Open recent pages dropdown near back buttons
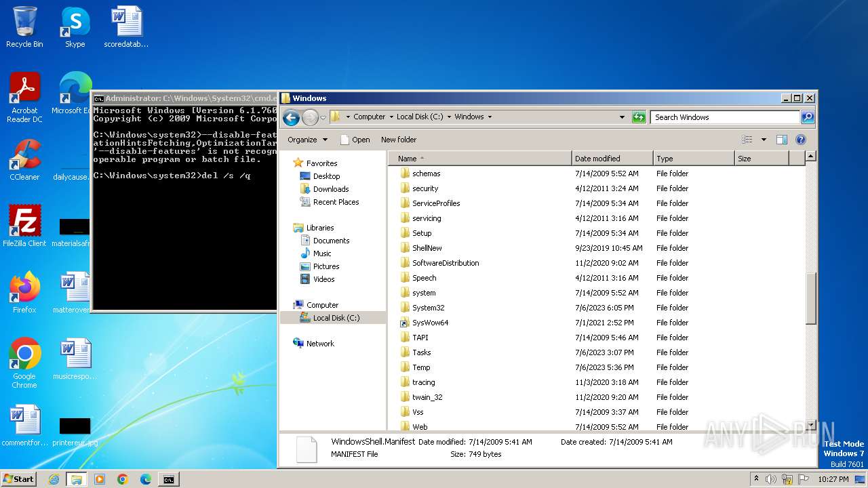The height and width of the screenshot is (488, 868). click(x=323, y=117)
